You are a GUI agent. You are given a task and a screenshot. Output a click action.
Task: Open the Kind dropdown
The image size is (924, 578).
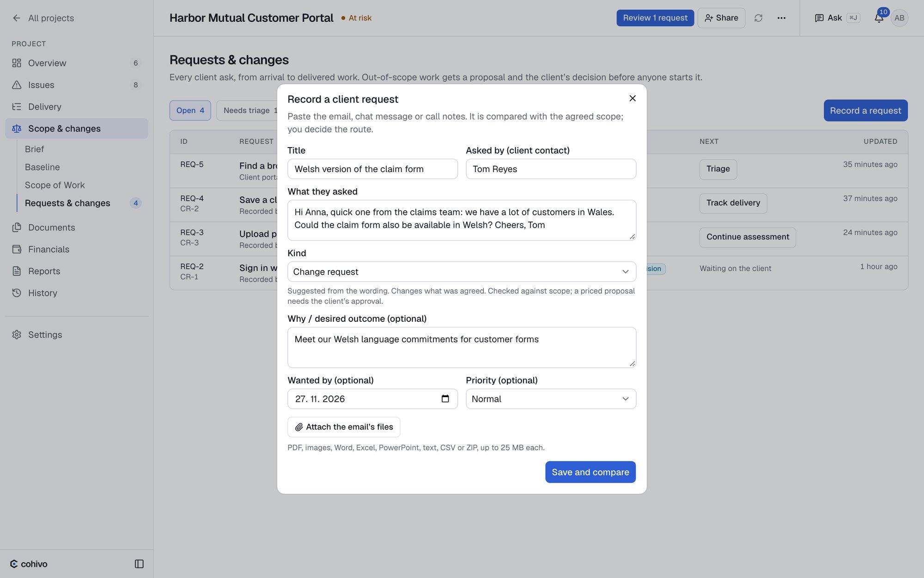[462, 271]
